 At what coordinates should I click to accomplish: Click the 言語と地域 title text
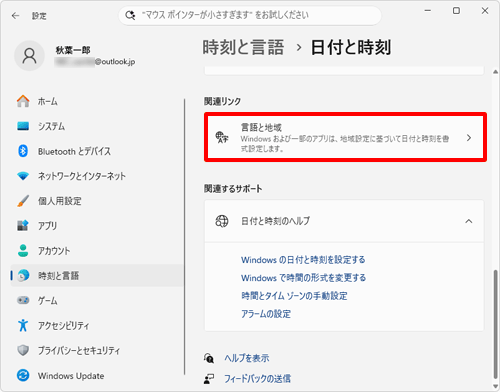click(x=261, y=127)
